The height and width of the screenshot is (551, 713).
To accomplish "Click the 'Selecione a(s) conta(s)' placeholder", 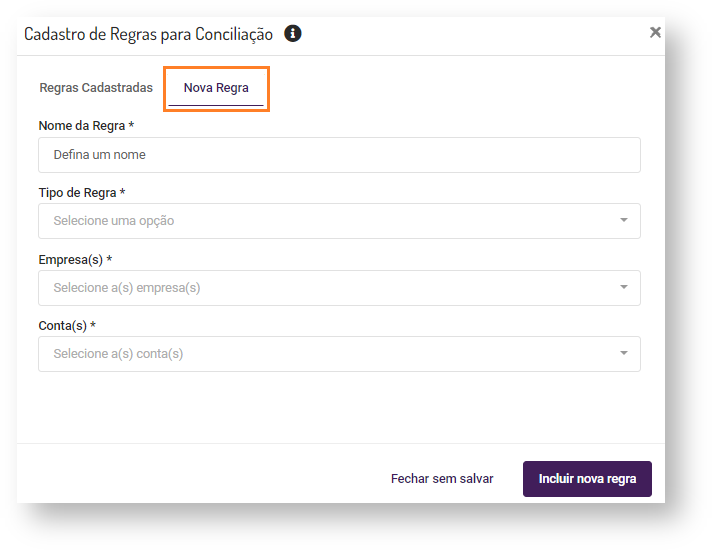I will click(118, 354).
